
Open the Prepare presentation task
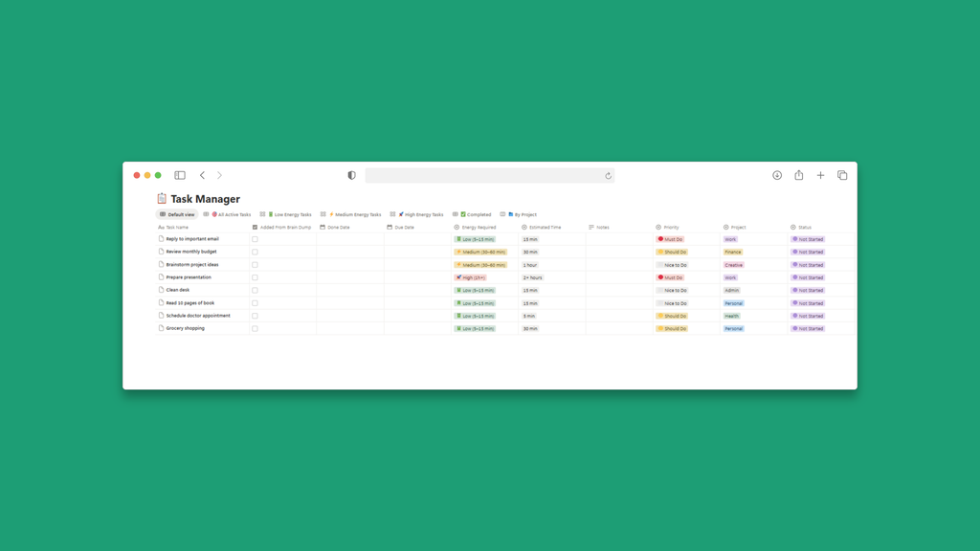pos(189,277)
